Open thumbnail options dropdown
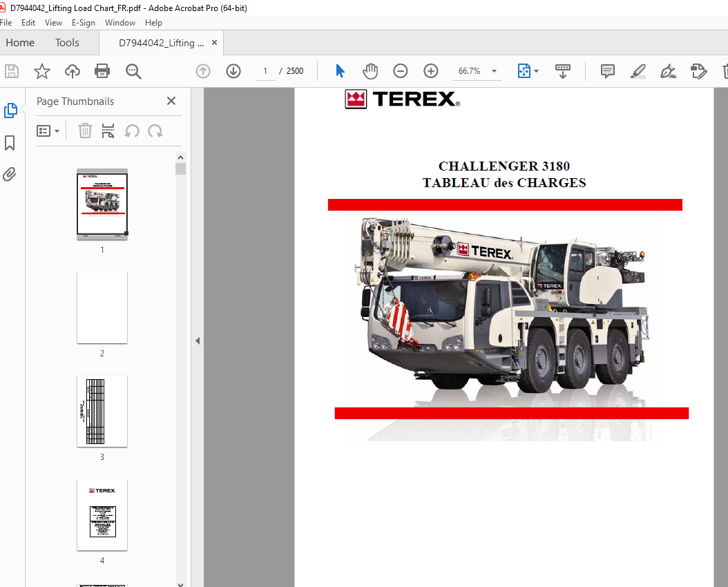 (x=48, y=131)
